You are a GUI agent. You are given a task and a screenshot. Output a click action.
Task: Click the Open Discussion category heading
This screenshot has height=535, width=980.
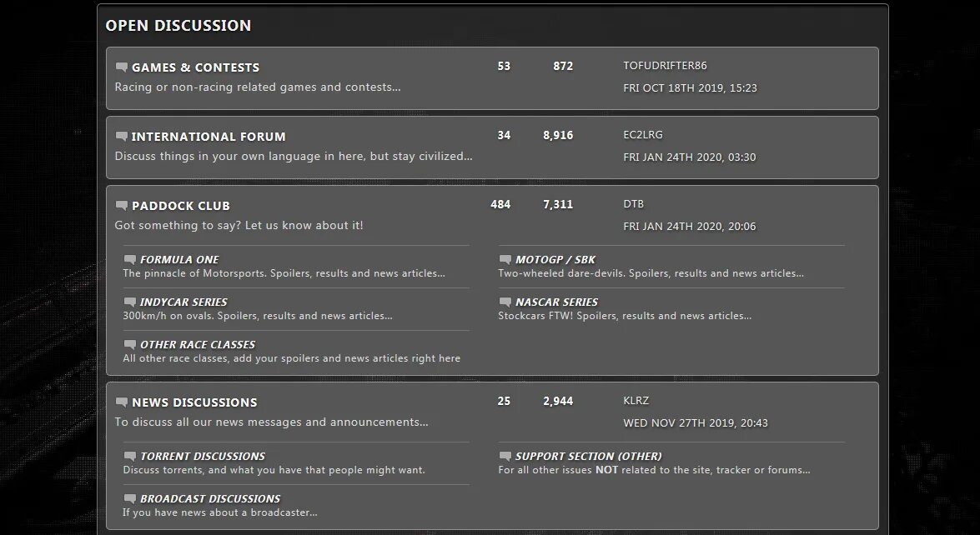(178, 26)
